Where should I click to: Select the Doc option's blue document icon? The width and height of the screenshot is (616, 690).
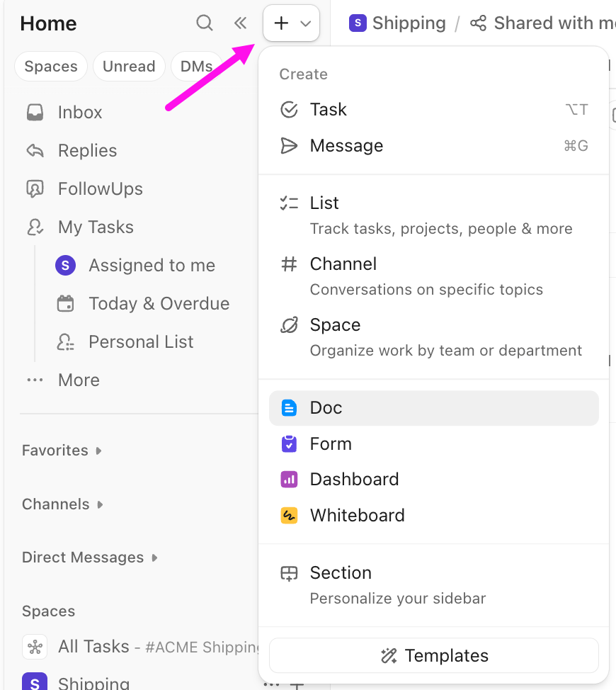point(289,408)
